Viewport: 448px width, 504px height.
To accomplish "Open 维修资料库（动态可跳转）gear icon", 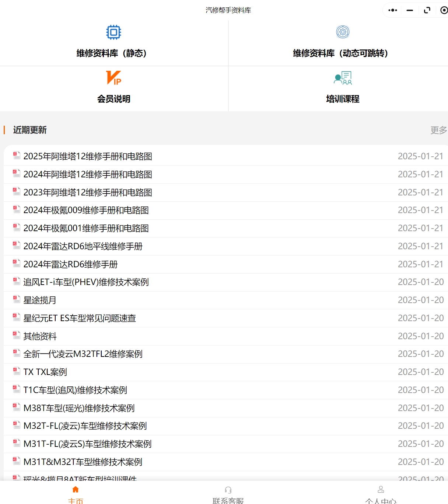I will 342,32.
